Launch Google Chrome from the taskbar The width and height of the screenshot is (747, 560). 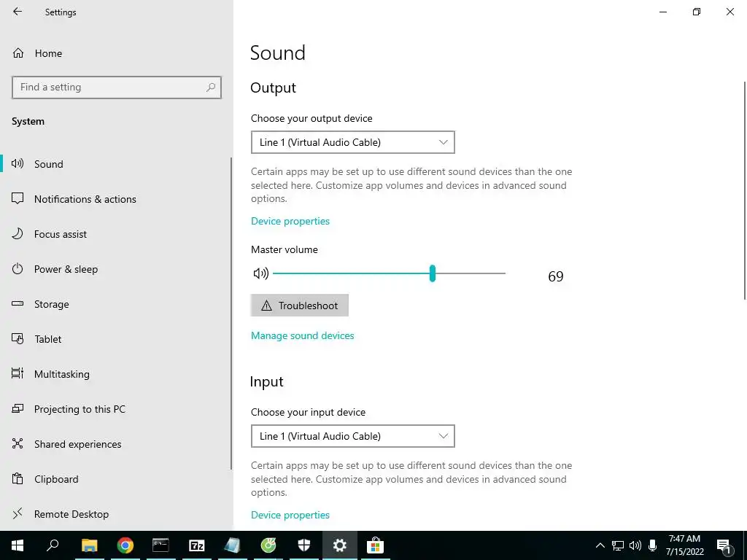click(125, 545)
